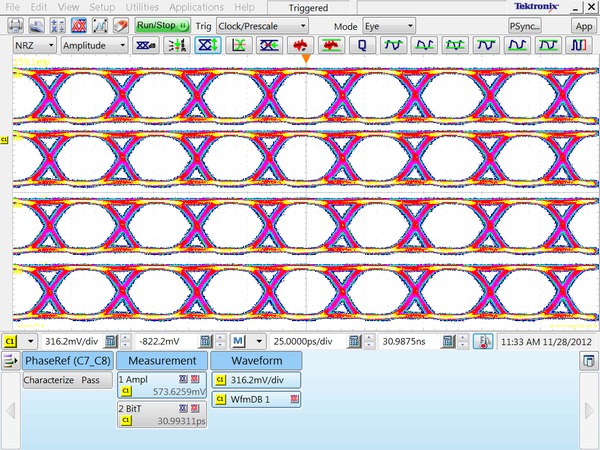Screen dimensions: 600x450
Task: Click the Q factor measurement icon
Action: (362, 46)
